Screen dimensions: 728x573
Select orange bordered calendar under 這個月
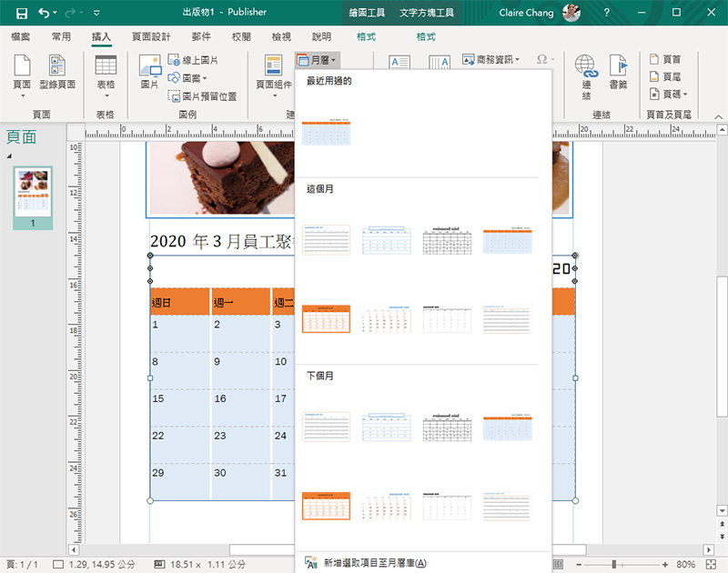click(326, 318)
